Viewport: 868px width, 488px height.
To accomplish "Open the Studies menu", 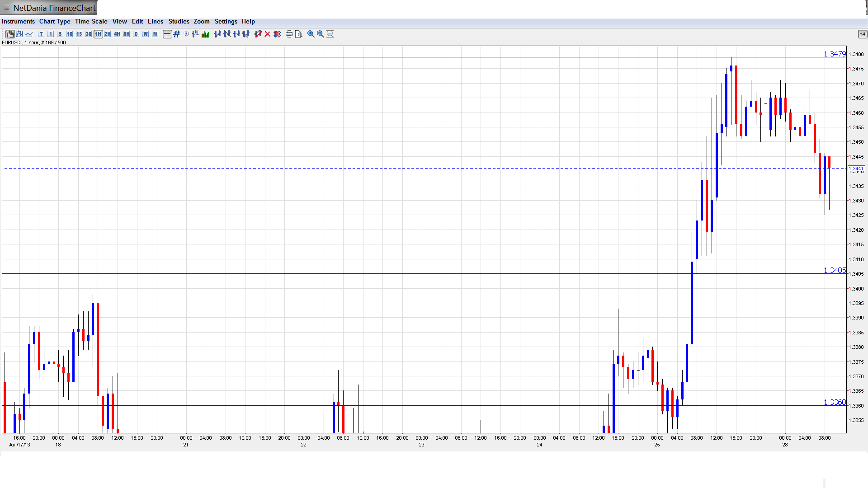I will point(179,21).
